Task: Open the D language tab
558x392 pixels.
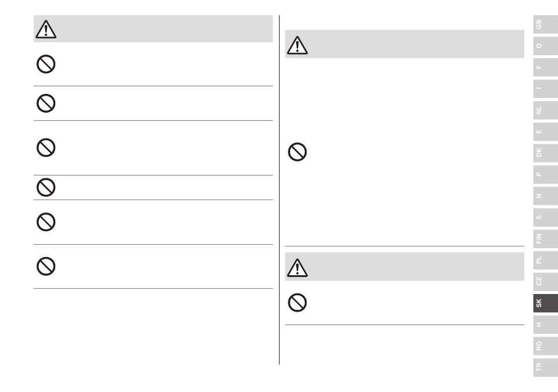Action: point(546,46)
